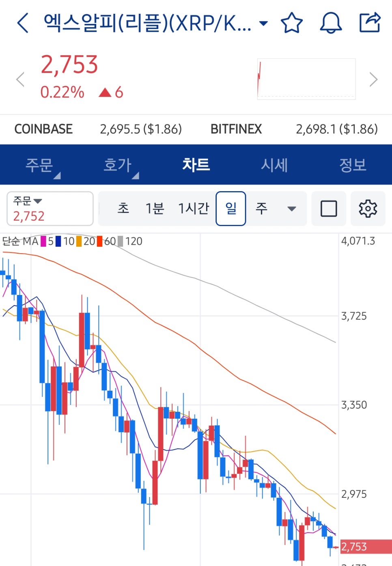View previous coin with the left chevron
The width and height of the screenshot is (392, 566).
coord(19,79)
